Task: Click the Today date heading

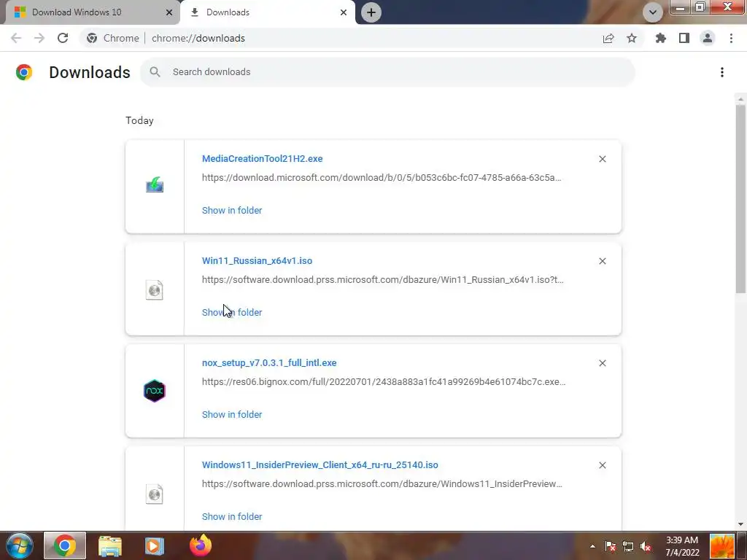Action: (x=139, y=120)
